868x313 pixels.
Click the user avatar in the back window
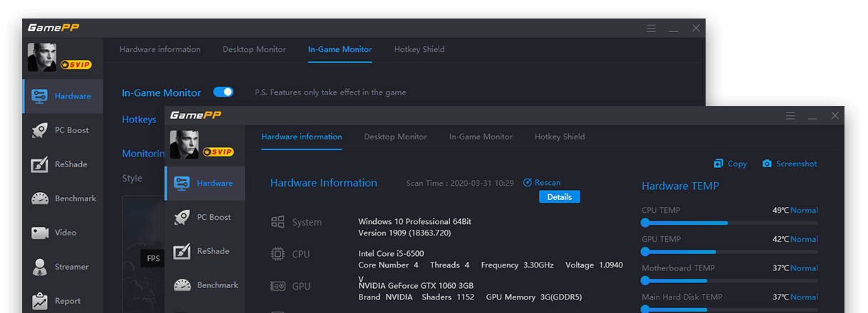point(41,57)
